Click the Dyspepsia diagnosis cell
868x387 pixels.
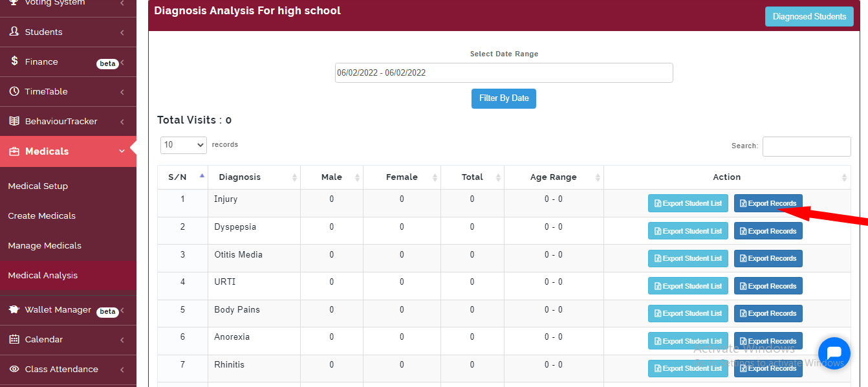point(254,231)
